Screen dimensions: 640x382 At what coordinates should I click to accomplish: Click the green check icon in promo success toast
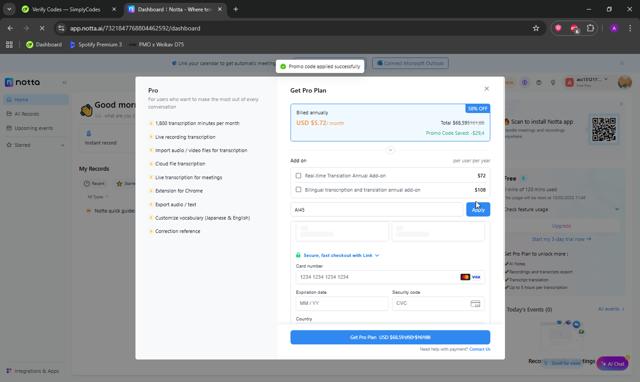click(x=283, y=66)
